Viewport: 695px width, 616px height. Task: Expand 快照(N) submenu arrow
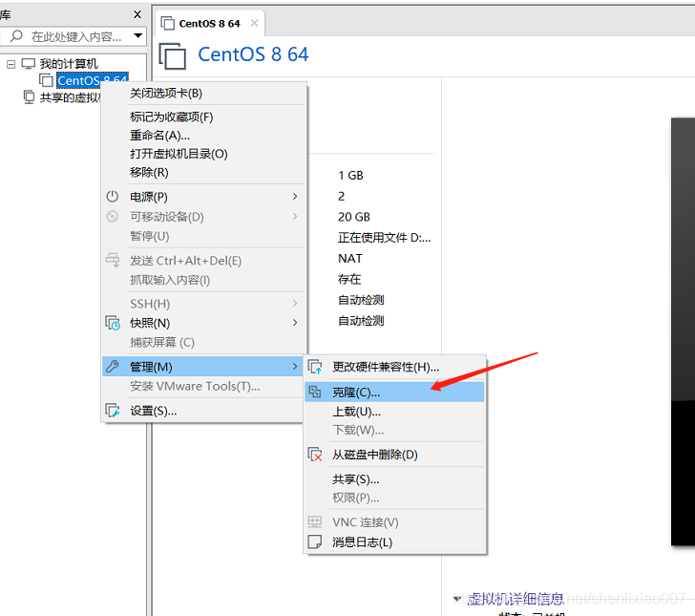295,323
